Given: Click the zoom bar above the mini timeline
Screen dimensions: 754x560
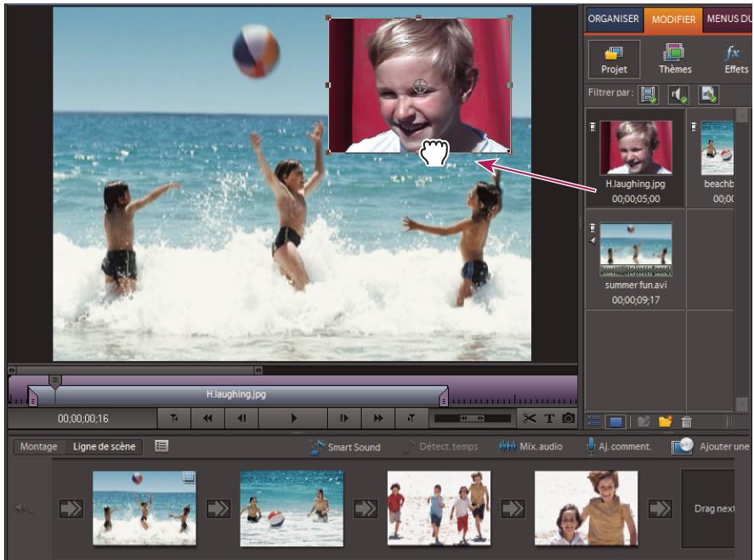Looking at the screenshot, I should tap(135, 371).
